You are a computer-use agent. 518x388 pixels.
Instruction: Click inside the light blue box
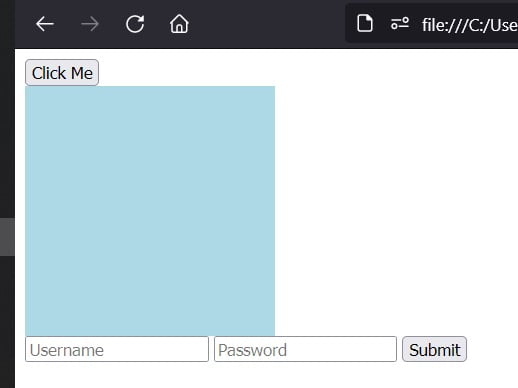tap(150, 211)
